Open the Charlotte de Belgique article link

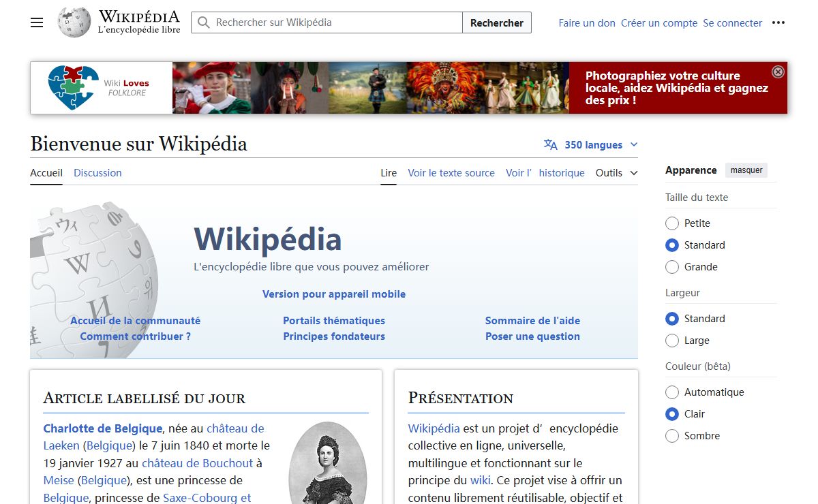point(103,428)
